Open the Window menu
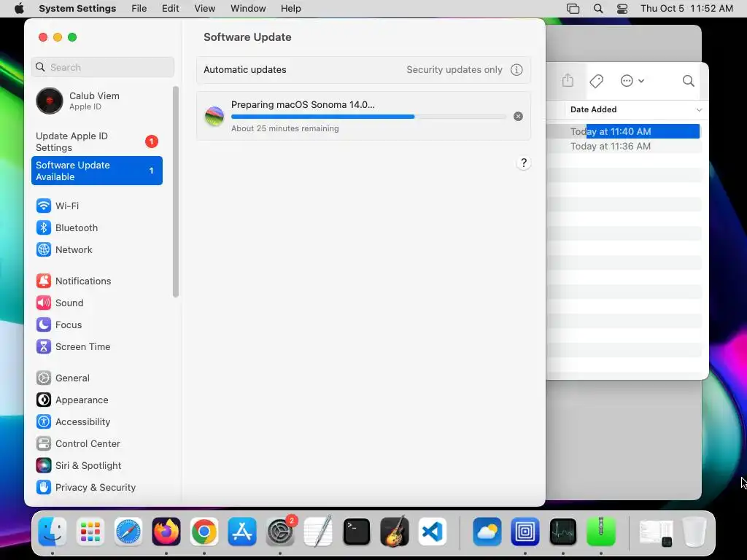This screenshot has width=747, height=560. 248,9
